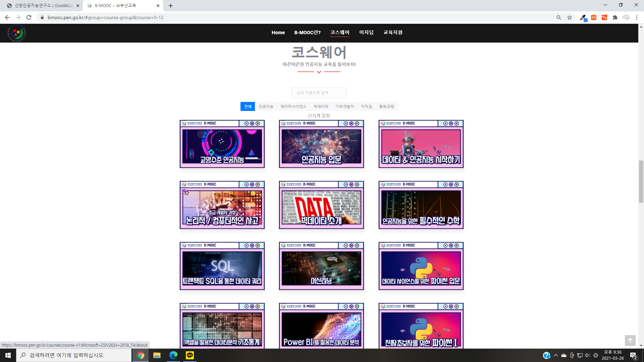Click browser zoom magnifier icon
This screenshot has width=644, height=362.
pos(559,17)
